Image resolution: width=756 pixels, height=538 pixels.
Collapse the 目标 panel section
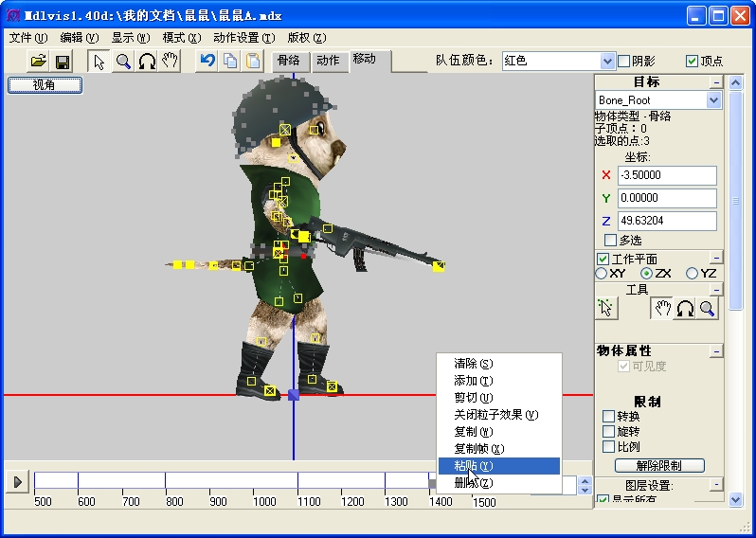(x=716, y=82)
